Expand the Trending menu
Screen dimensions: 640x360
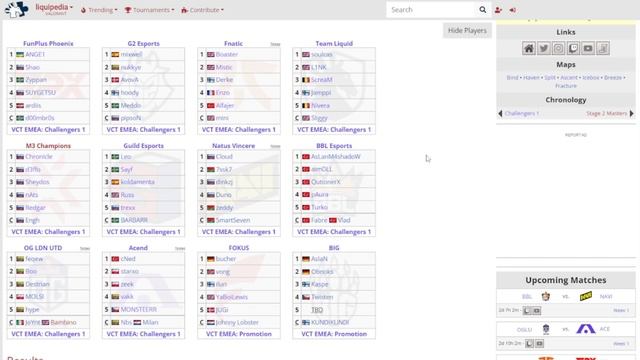(99, 10)
